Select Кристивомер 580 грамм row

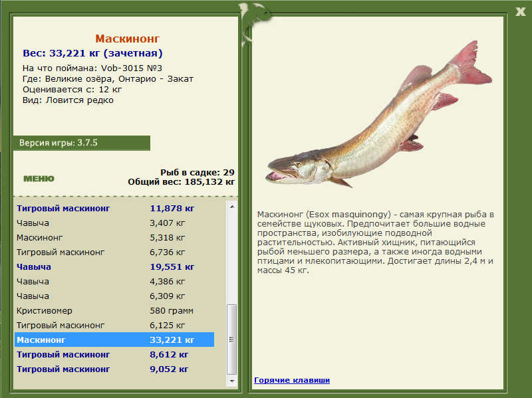click(x=114, y=310)
